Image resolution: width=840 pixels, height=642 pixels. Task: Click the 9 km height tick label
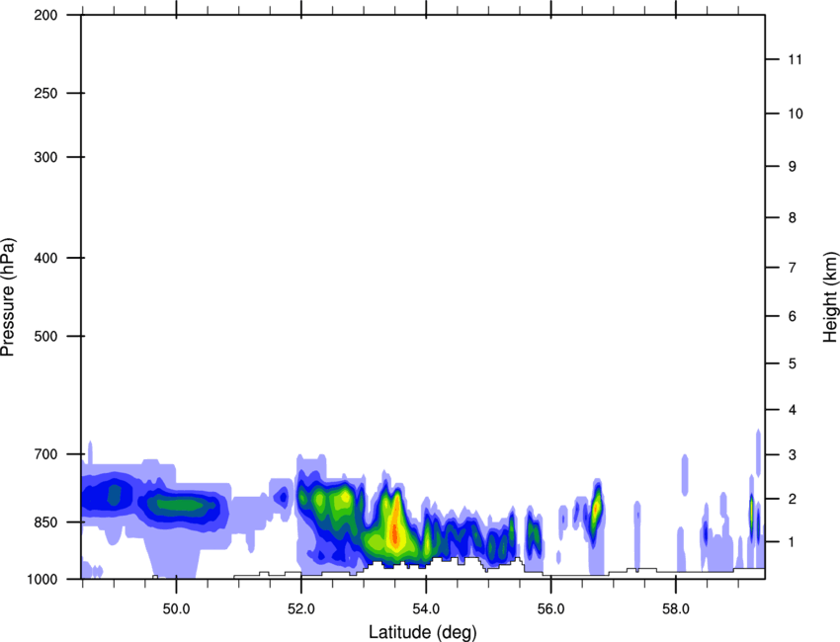pyautogui.click(x=793, y=167)
